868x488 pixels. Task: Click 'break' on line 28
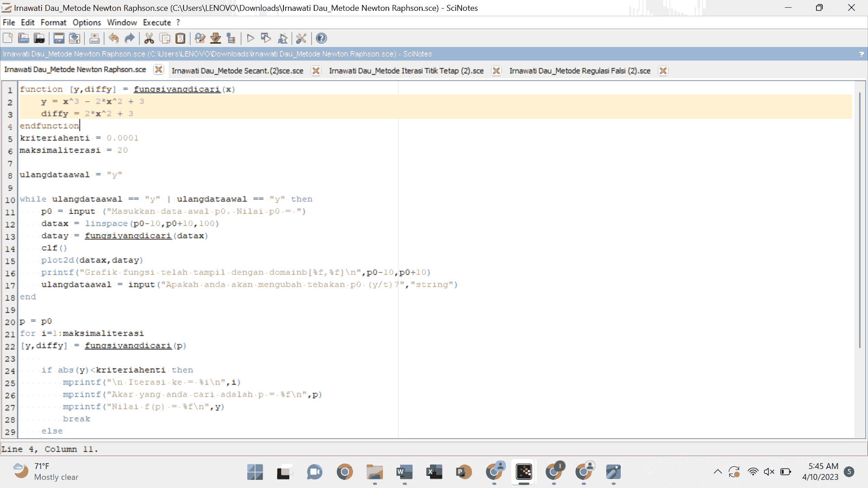click(x=76, y=419)
